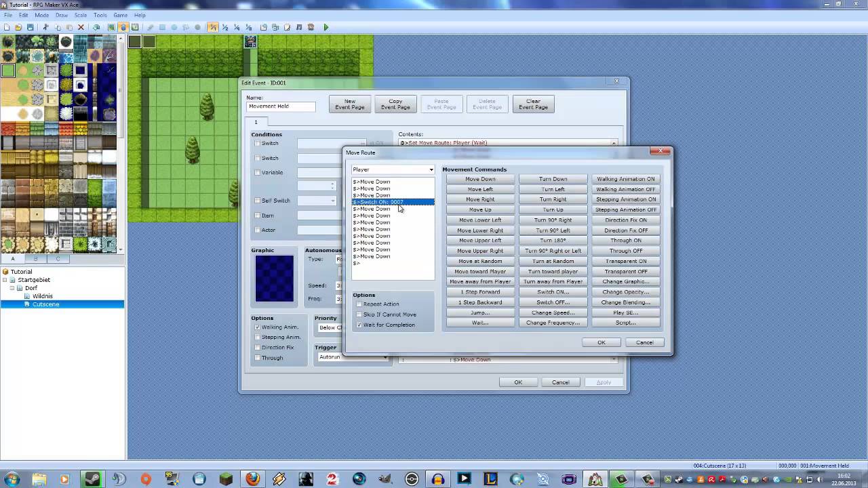Select the Switch ON: 0007 list entry
Screen dimensions: 868x488
pos(393,202)
